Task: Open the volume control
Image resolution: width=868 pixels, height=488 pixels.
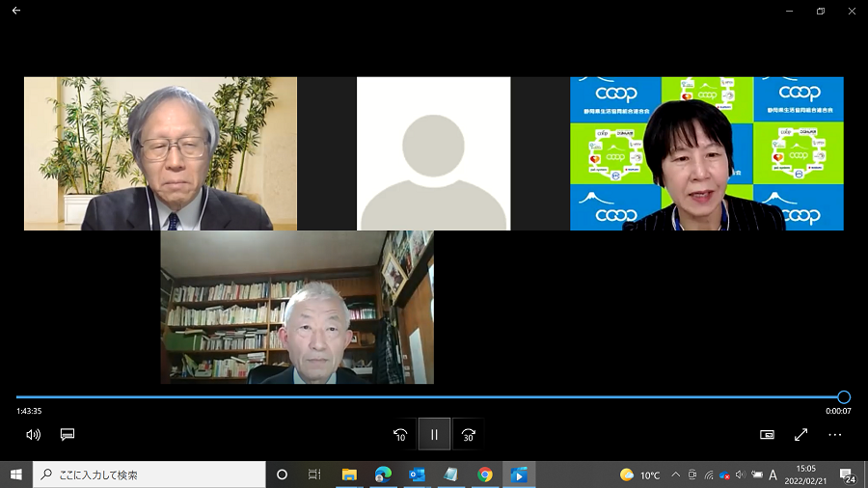Action: (x=33, y=435)
